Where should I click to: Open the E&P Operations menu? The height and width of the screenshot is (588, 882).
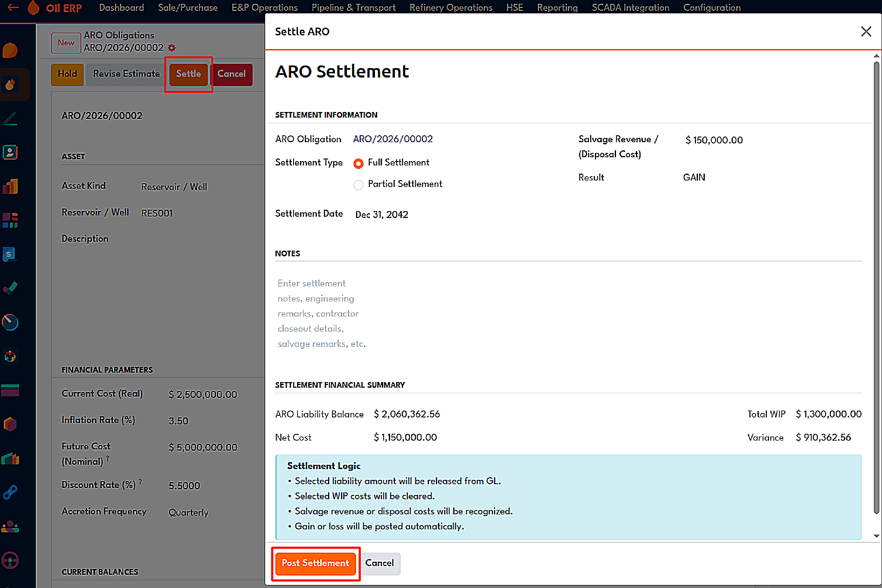pyautogui.click(x=264, y=8)
